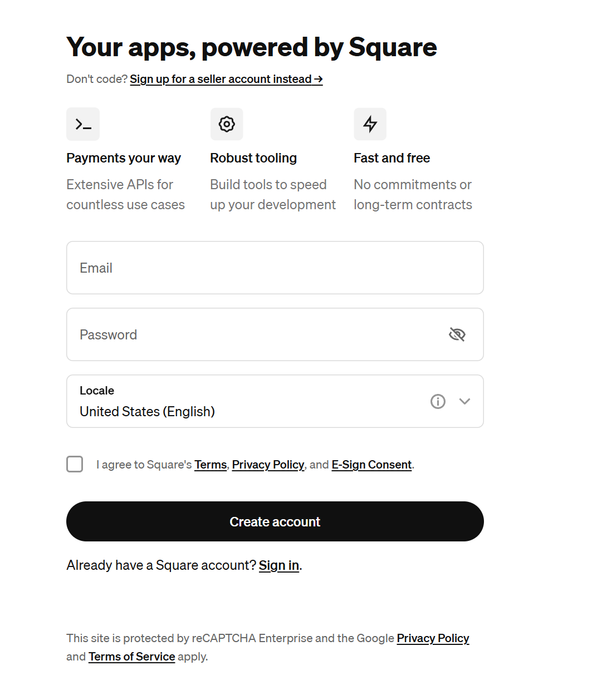Viewport: 597px width, 700px height.
Task: Click the Locale info icon
Action: click(438, 401)
